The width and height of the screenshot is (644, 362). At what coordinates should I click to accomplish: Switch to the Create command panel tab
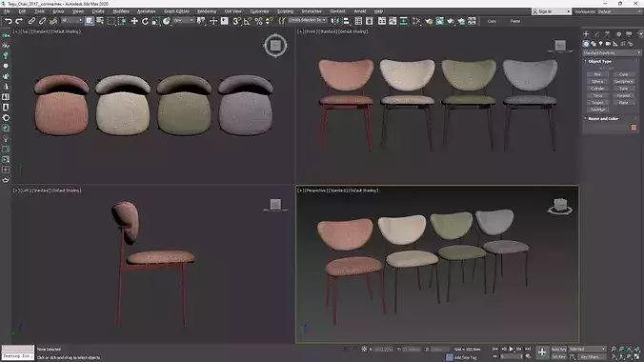point(586,34)
